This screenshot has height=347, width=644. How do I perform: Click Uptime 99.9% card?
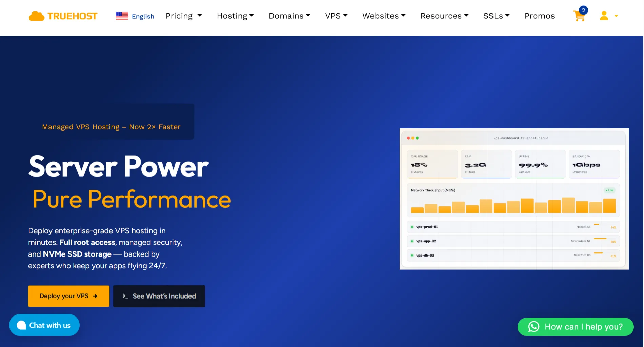pyautogui.click(x=540, y=164)
